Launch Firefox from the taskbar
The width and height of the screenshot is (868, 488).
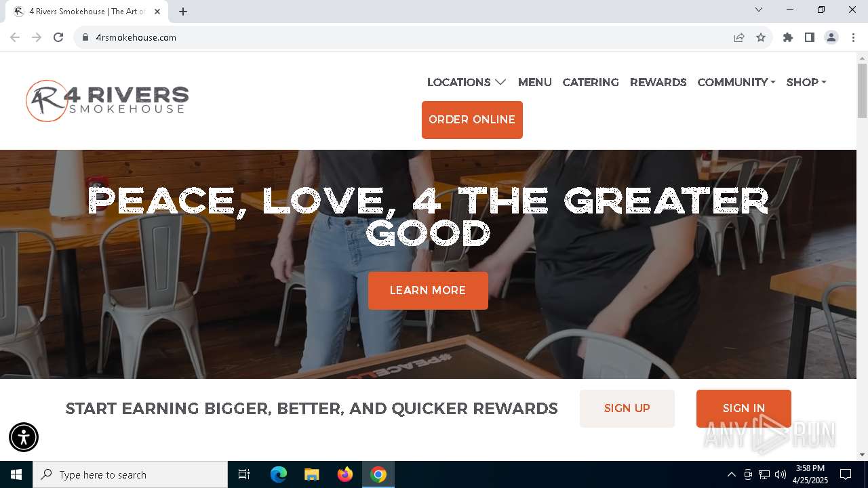pos(345,474)
